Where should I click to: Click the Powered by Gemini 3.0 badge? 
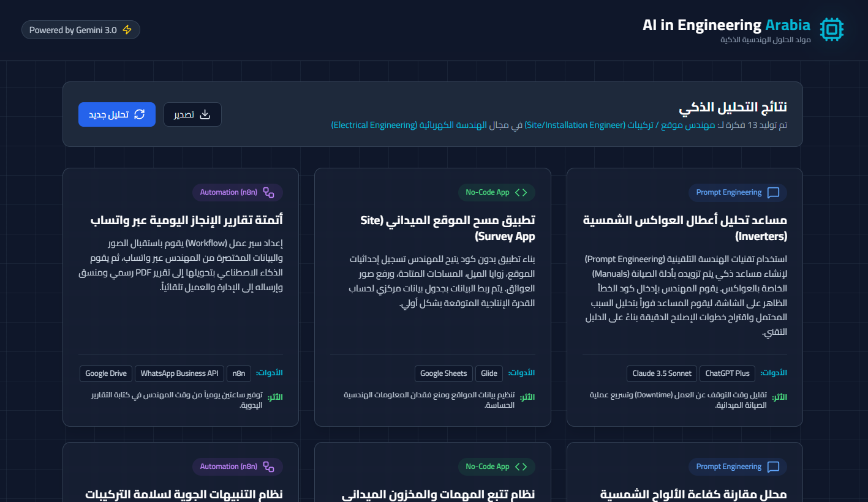(x=80, y=29)
